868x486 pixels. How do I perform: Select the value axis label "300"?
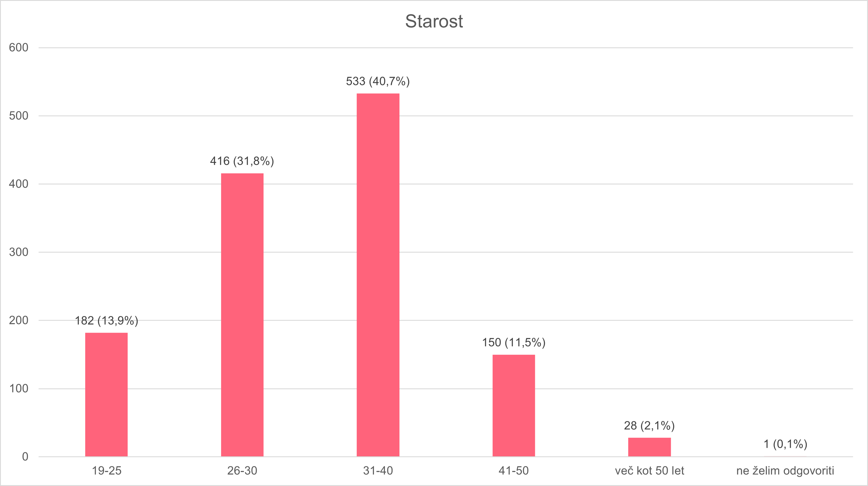pos(19,252)
